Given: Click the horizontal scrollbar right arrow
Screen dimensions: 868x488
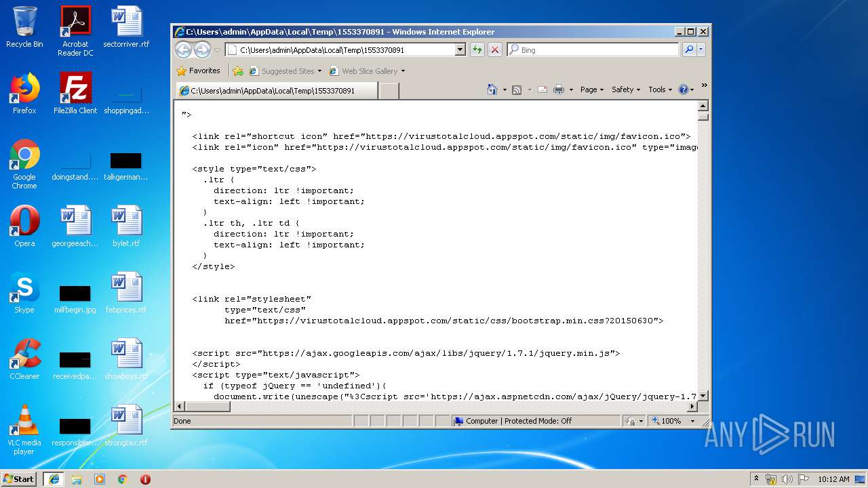Looking at the screenshot, I should pyautogui.click(x=692, y=406).
